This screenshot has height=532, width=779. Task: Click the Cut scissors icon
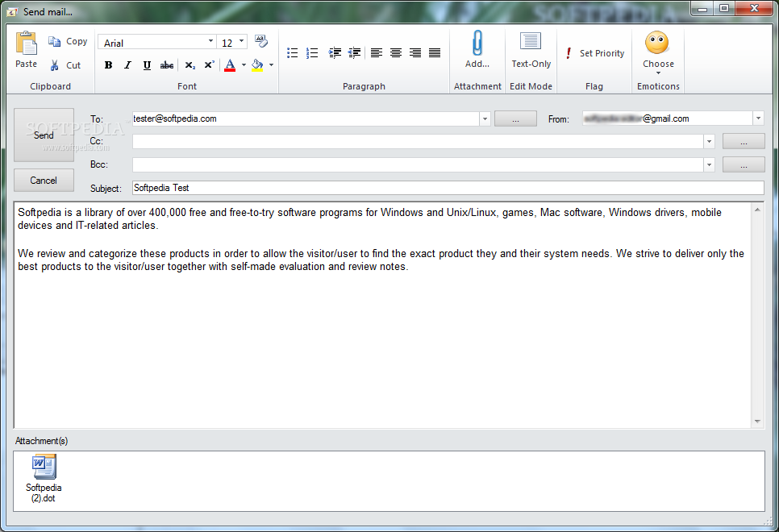pyautogui.click(x=54, y=65)
